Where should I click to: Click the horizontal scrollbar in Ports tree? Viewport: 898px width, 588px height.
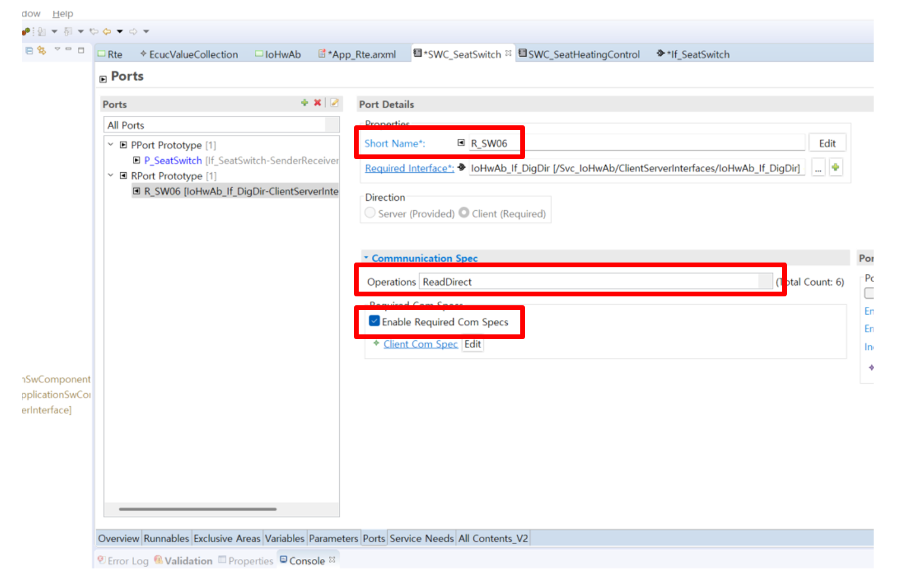[x=197, y=509]
